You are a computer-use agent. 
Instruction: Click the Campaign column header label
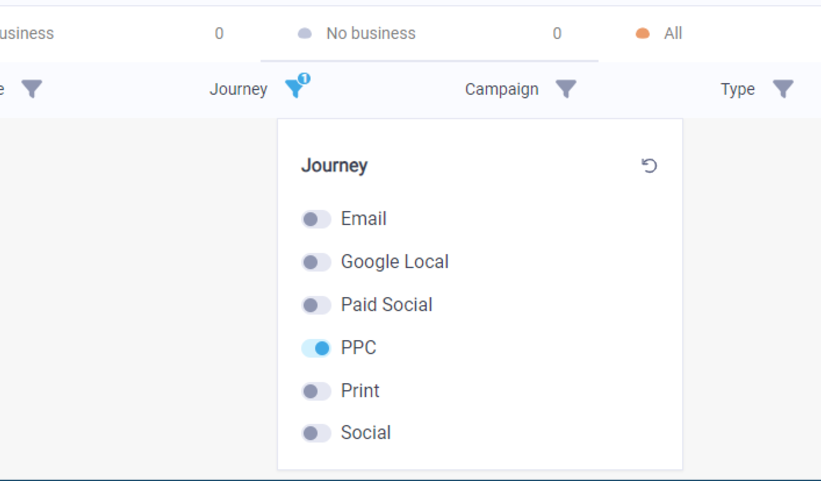[x=501, y=89]
